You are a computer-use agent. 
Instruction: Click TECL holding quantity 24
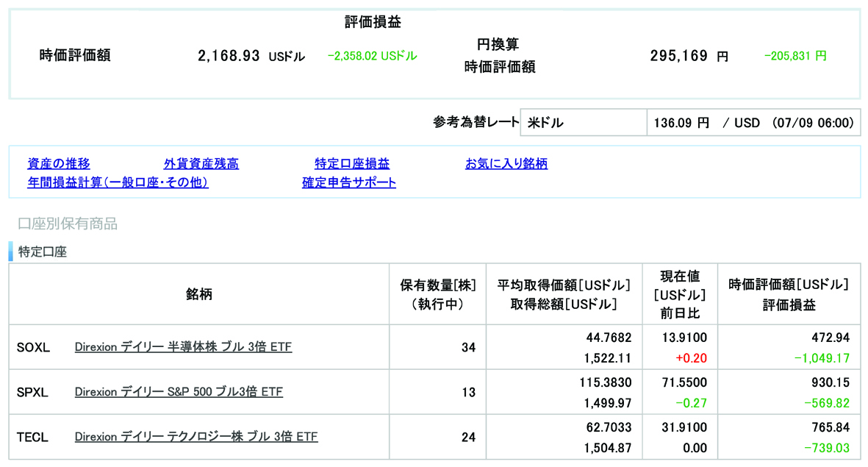468,437
